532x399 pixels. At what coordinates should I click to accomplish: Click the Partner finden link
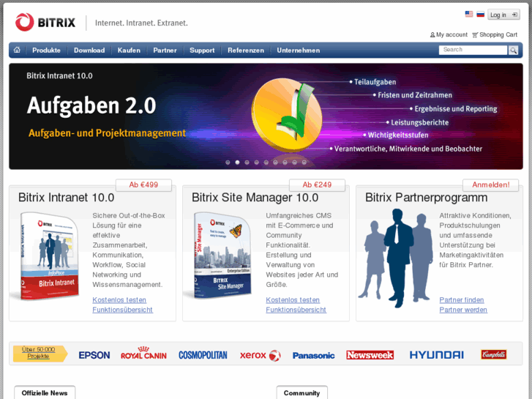click(x=462, y=300)
